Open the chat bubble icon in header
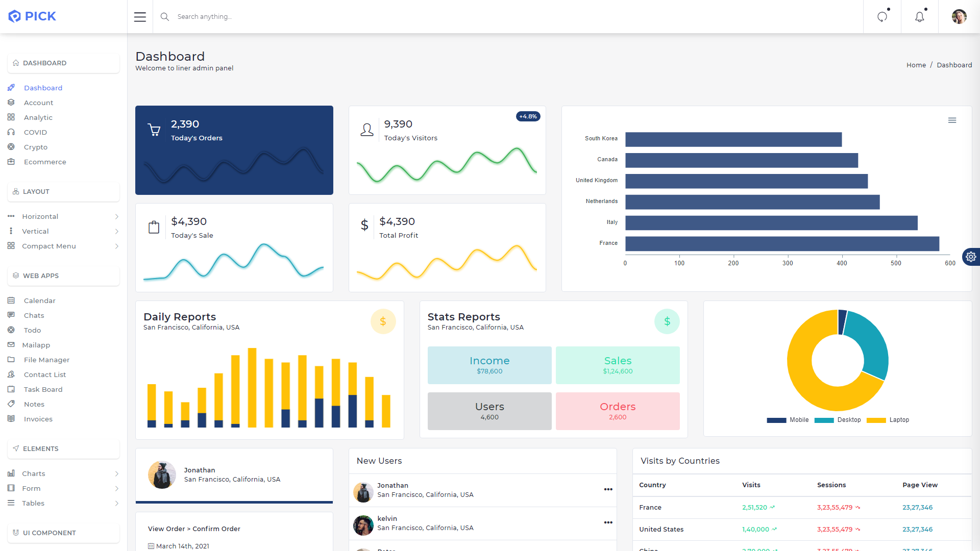Screen dimensions: 980x551 coord(883,17)
